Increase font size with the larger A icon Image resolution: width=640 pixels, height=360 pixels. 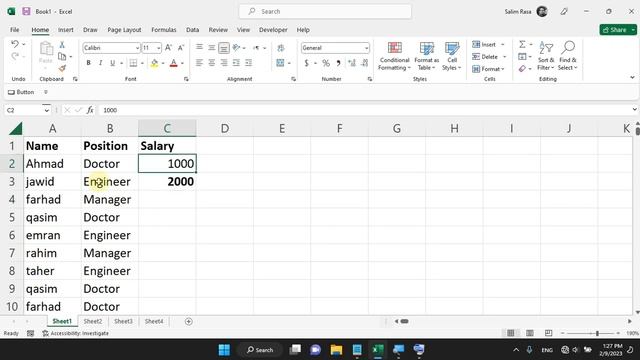tap(168, 48)
